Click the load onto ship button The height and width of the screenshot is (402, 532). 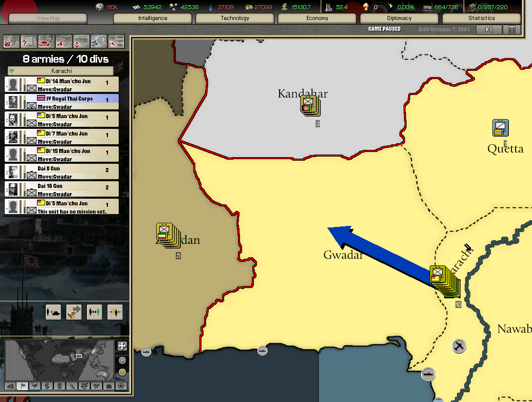53,312
